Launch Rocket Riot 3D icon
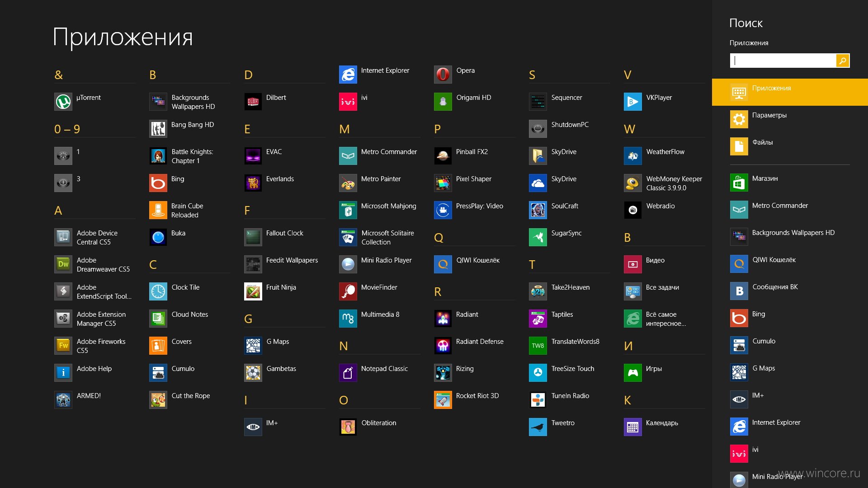This screenshot has width=868, height=488. pyautogui.click(x=443, y=400)
